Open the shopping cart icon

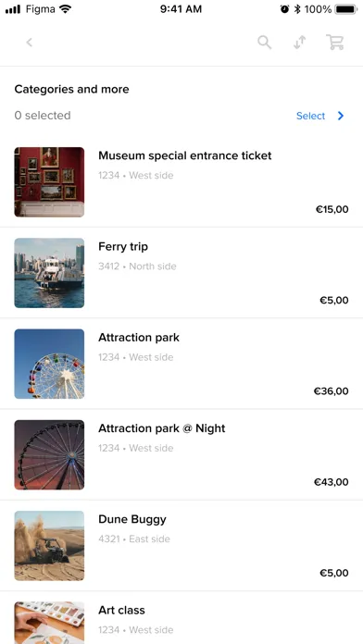pyautogui.click(x=335, y=43)
